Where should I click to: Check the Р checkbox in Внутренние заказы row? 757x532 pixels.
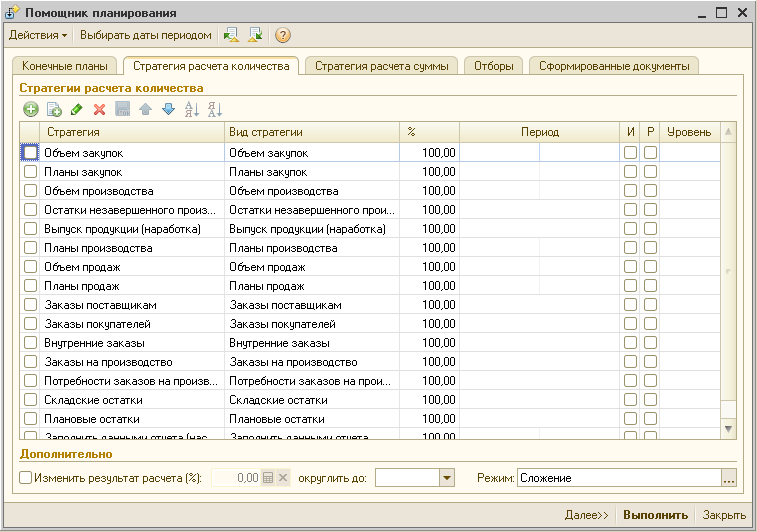click(x=650, y=343)
